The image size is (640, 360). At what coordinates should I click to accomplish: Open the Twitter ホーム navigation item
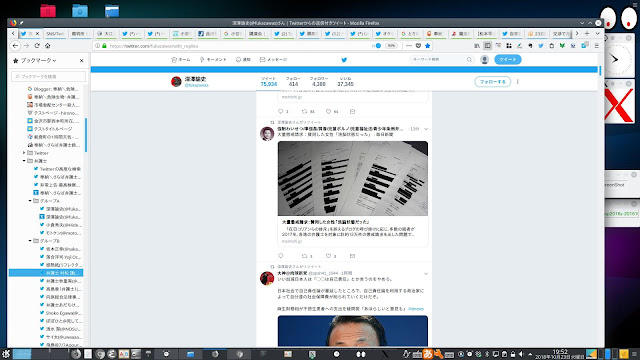(181, 60)
